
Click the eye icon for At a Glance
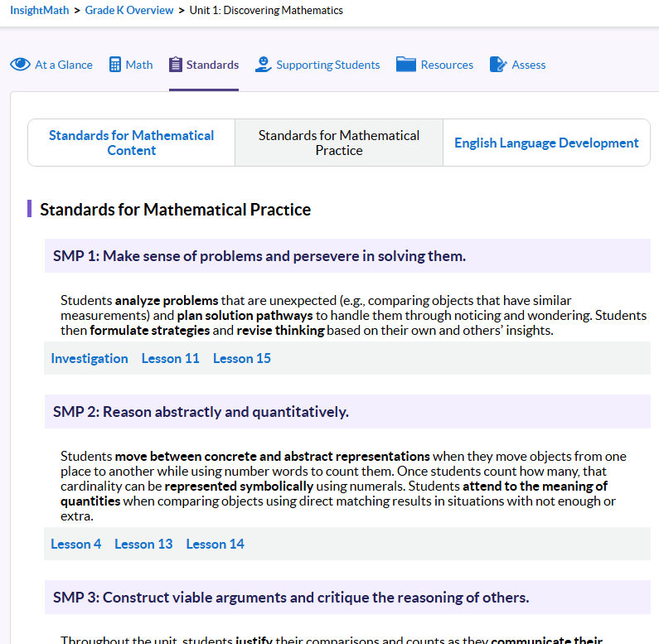[20, 65]
